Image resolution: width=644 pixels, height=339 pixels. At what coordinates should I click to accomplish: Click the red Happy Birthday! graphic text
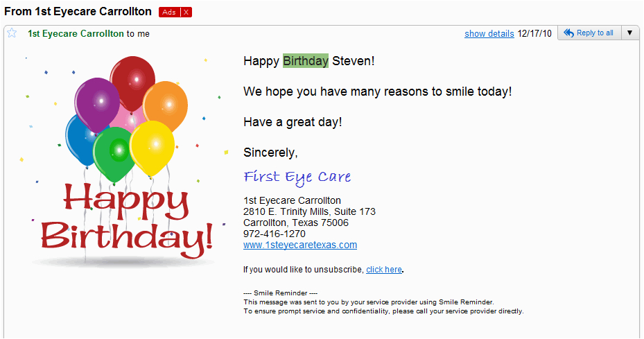126,221
